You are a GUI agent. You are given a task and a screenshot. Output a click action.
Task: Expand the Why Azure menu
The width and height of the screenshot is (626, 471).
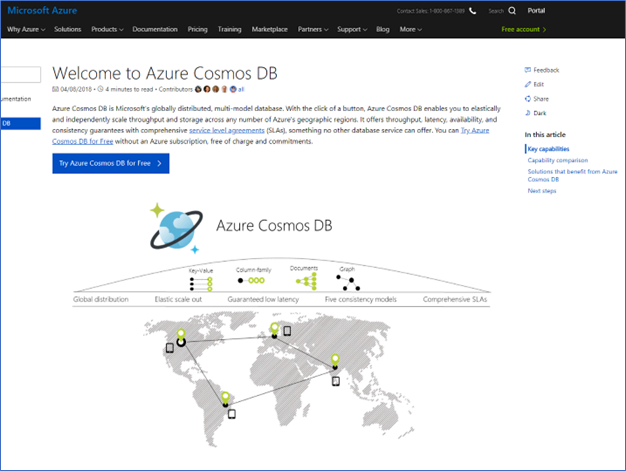tap(26, 29)
